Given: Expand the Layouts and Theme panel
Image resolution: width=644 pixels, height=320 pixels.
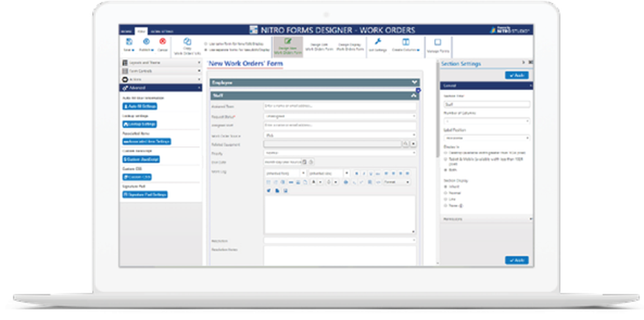Looking at the screenshot, I should coord(160,63).
